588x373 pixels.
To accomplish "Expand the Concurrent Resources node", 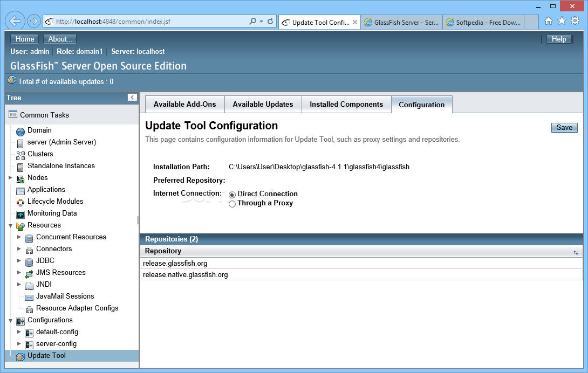I will click(x=19, y=237).
